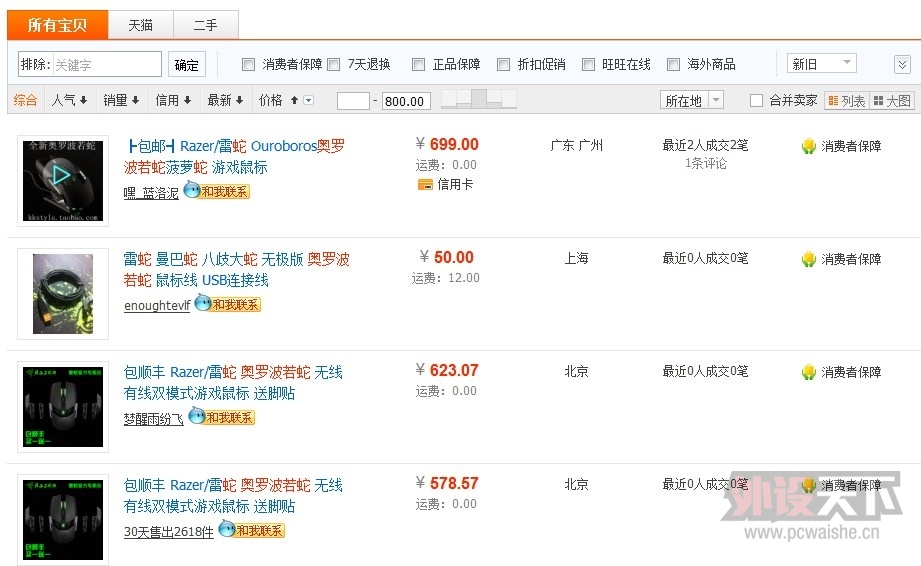Open thumbnail of the 578.57 mouse listing
The height and width of the screenshot is (566, 921).
coord(63,520)
